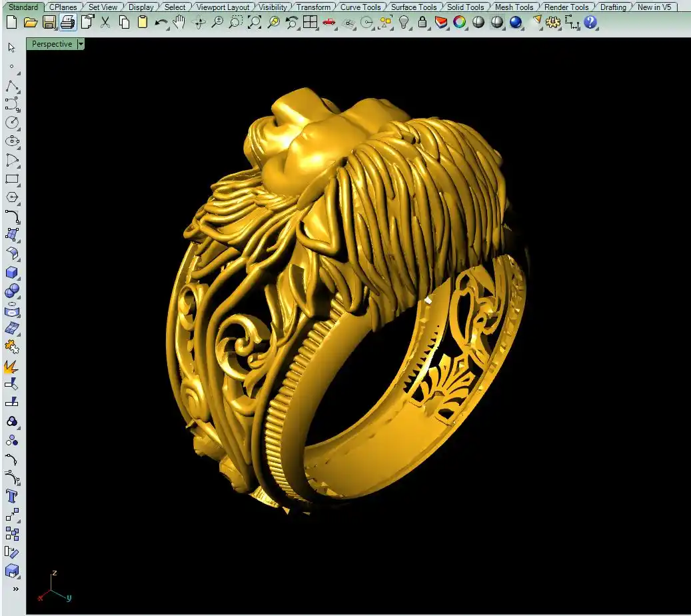
Task: Toggle object lock padlock icon
Action: click(x=422, y=22)
